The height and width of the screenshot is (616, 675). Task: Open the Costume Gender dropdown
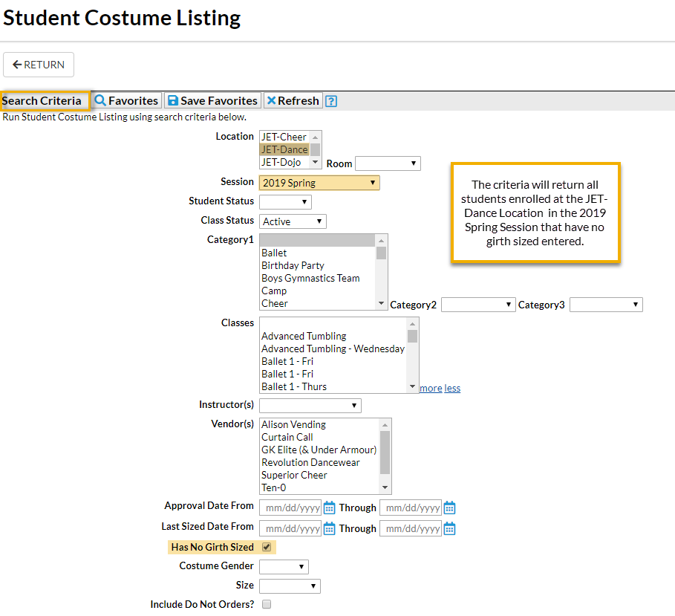284,567
